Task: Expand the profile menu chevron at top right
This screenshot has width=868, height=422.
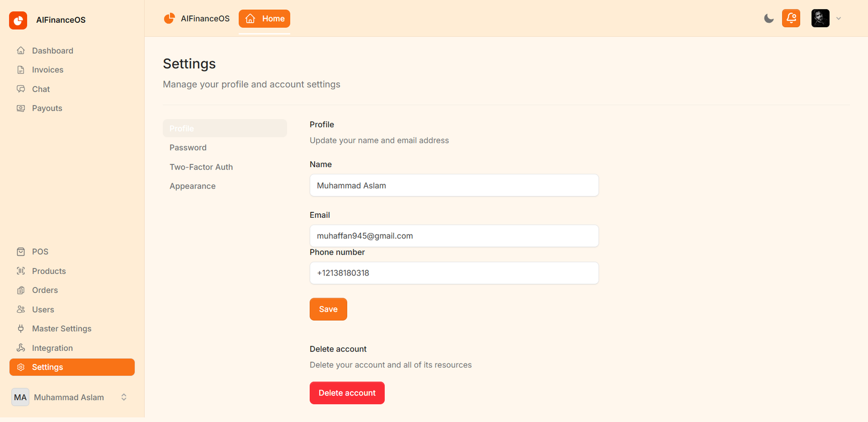Action: (x=839, y=18)
